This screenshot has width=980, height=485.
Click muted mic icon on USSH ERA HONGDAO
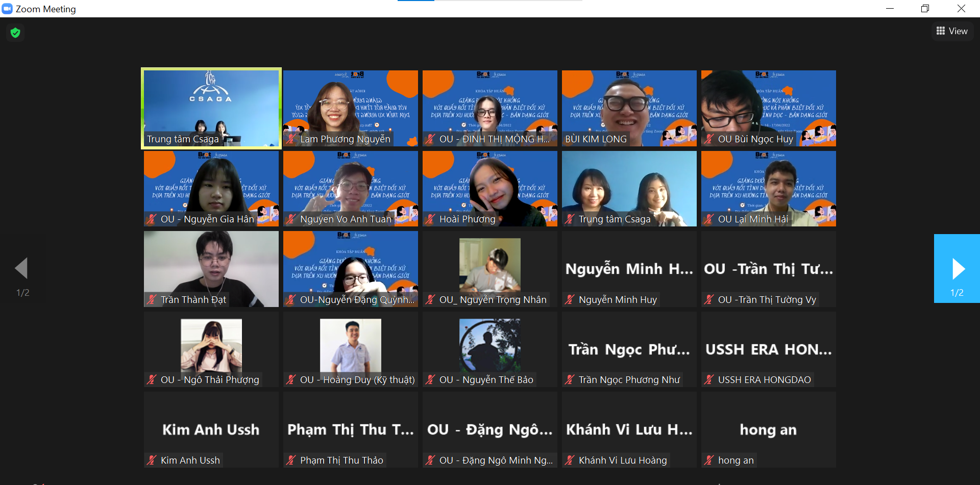pyautogui.click(x=709, y=380)
